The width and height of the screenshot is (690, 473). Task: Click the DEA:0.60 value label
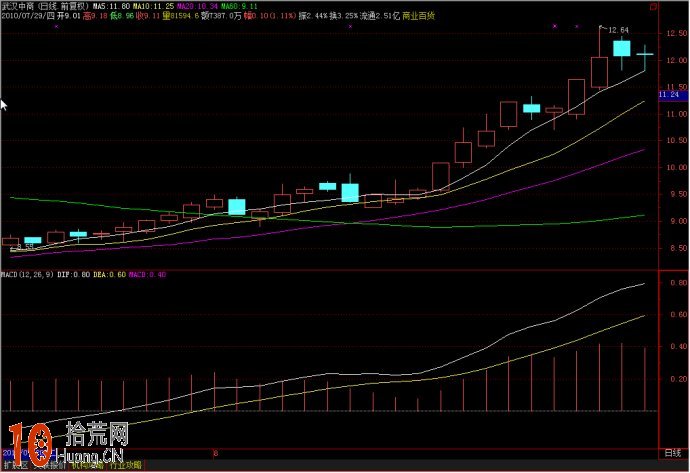click(109, 275)
